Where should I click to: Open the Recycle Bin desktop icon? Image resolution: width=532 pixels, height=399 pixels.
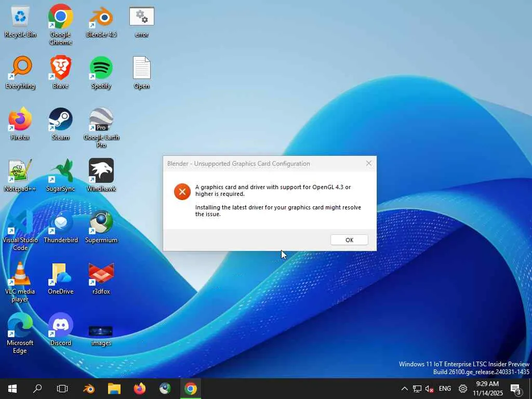20,21
